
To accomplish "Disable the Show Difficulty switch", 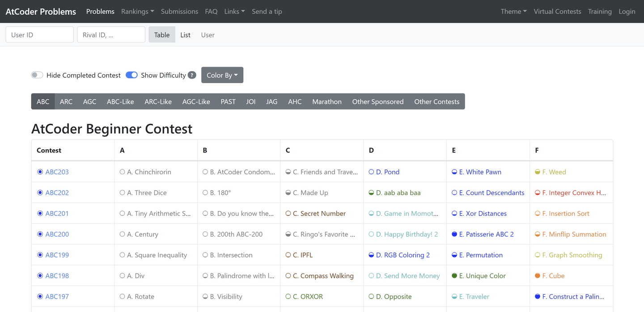I will (x=131, y=75).
